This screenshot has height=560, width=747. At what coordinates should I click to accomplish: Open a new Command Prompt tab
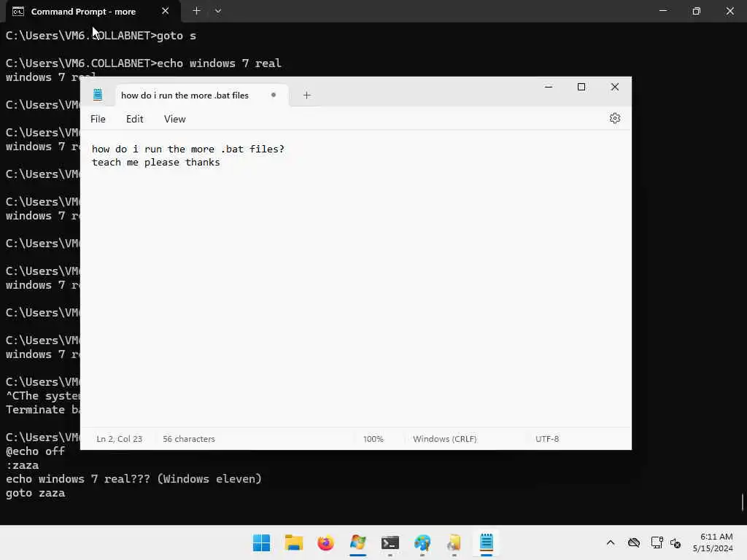pyautogui.click(x=196, y=10)
